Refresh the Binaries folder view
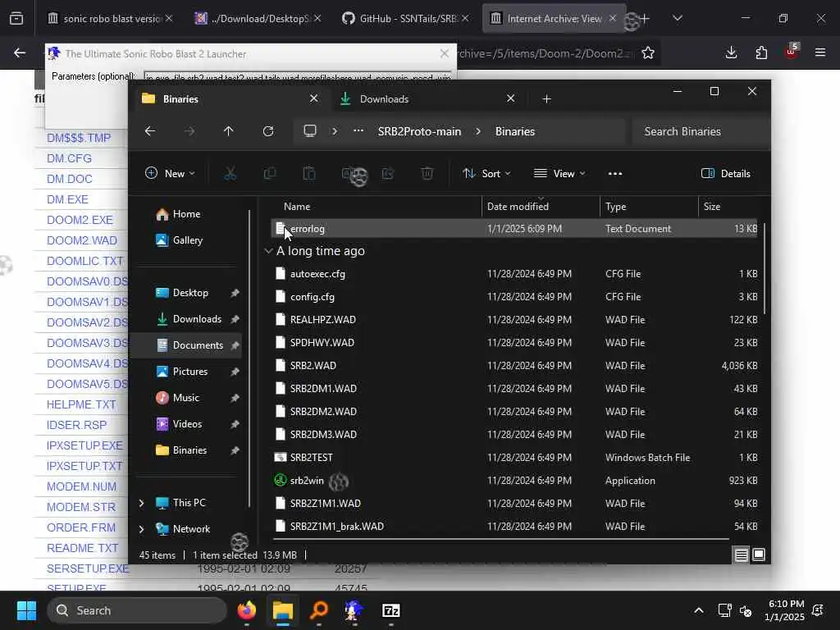 tap(268, 131)
